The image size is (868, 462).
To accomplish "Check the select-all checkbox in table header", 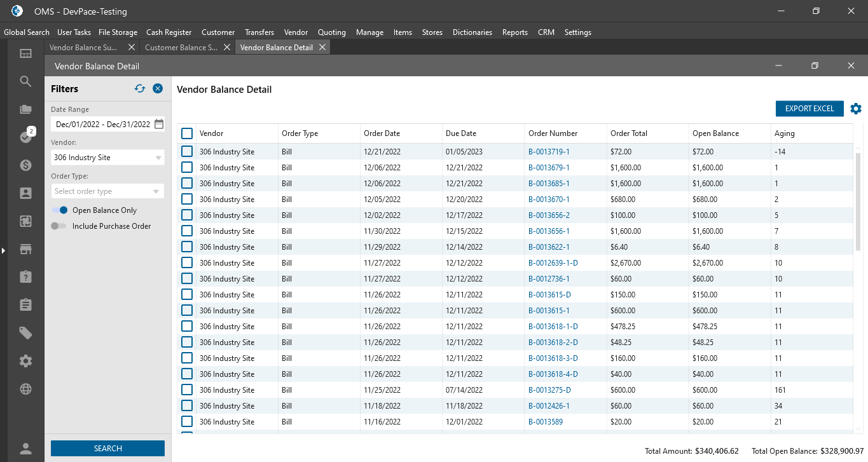I will [x=187, y=133].
